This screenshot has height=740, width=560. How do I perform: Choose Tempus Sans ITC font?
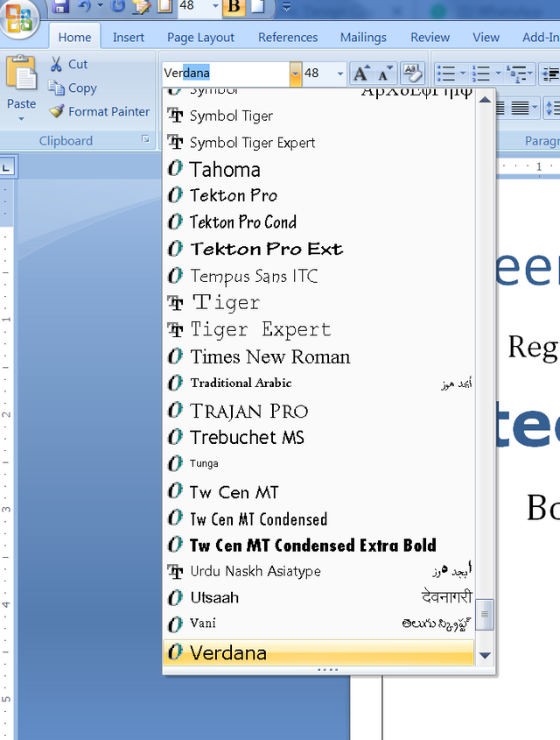(318, 276)
